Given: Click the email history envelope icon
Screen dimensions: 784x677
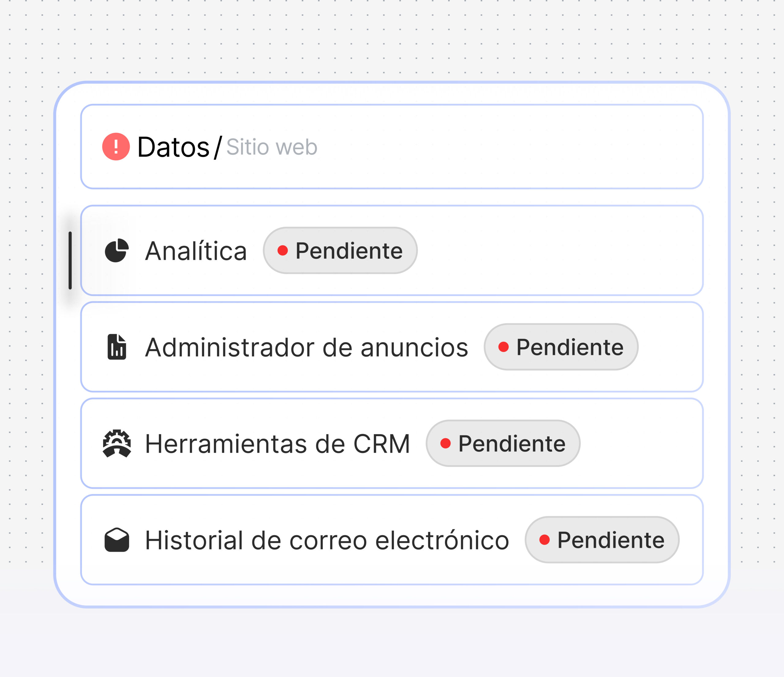Looking at the screenshot, I should pos(117,540).
